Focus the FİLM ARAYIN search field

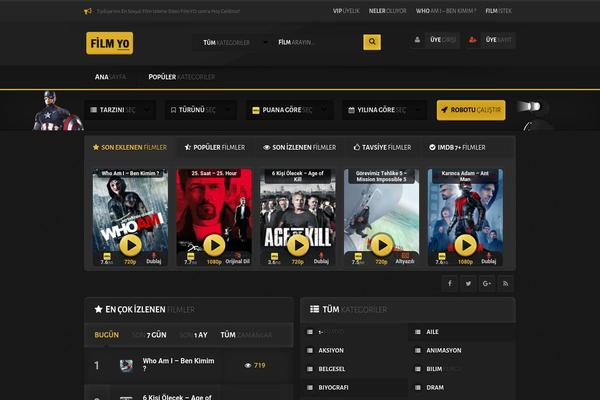(316, 42)
